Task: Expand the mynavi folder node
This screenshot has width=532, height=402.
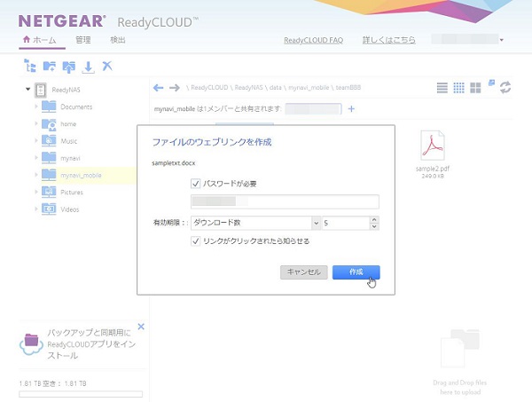Action: pyautogui.click(x=36, y=158)
